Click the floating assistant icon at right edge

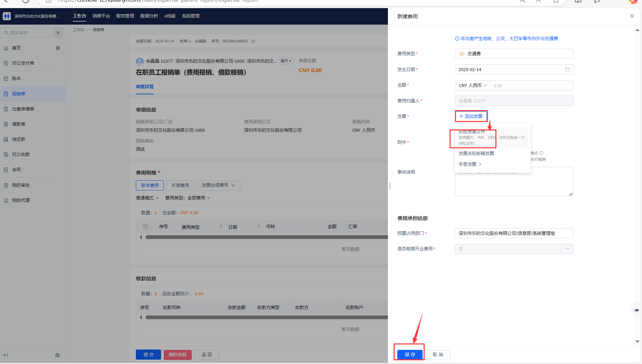(637, 310)
